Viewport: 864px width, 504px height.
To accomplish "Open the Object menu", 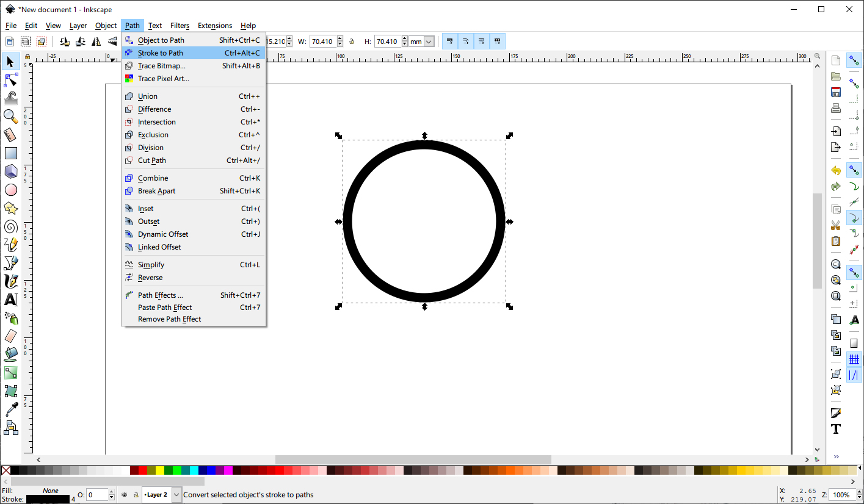I will [106, 26].
